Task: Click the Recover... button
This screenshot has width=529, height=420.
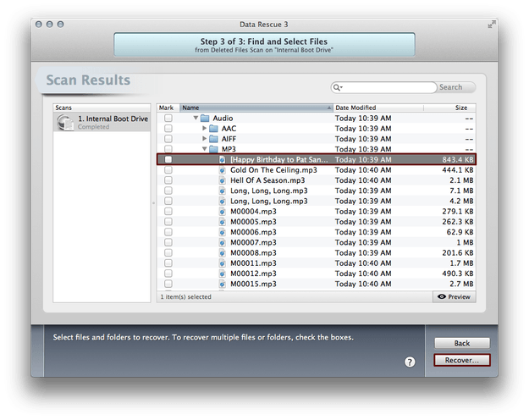Action: pyautogui.click(x=462, y=360)
